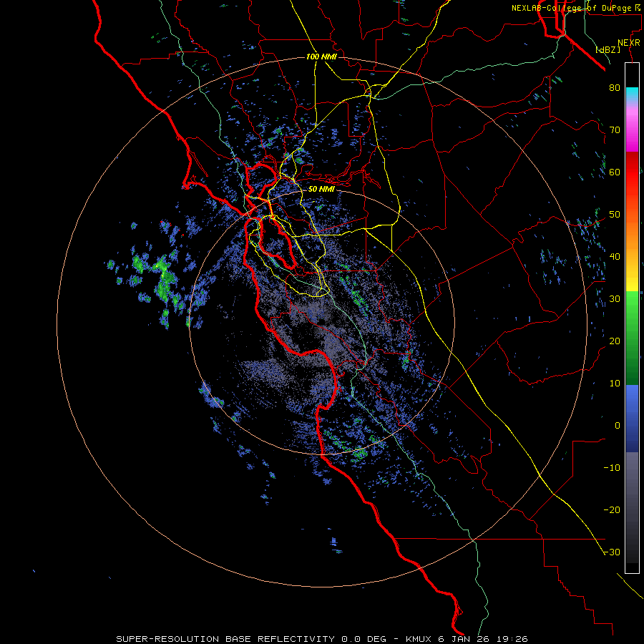Click the "KMUX" station ID in the caption
This screenshot has width=644, height=644.
pyautogui.click(x=418, y=639)
